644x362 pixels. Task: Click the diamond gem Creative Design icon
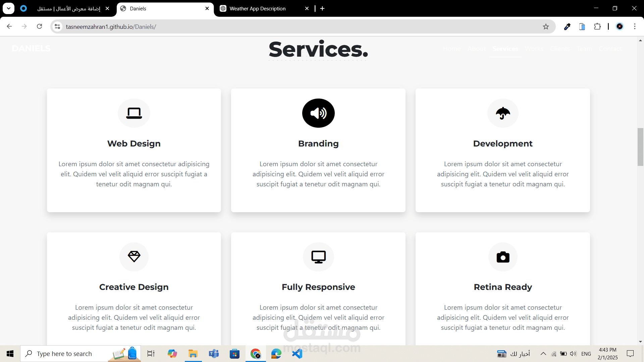[134, 257]
